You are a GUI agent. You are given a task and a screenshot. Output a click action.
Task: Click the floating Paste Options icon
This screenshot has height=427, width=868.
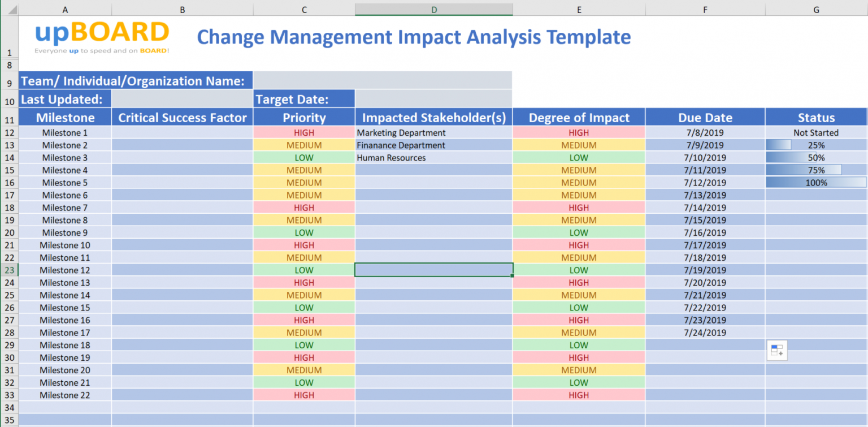[776, 350]
